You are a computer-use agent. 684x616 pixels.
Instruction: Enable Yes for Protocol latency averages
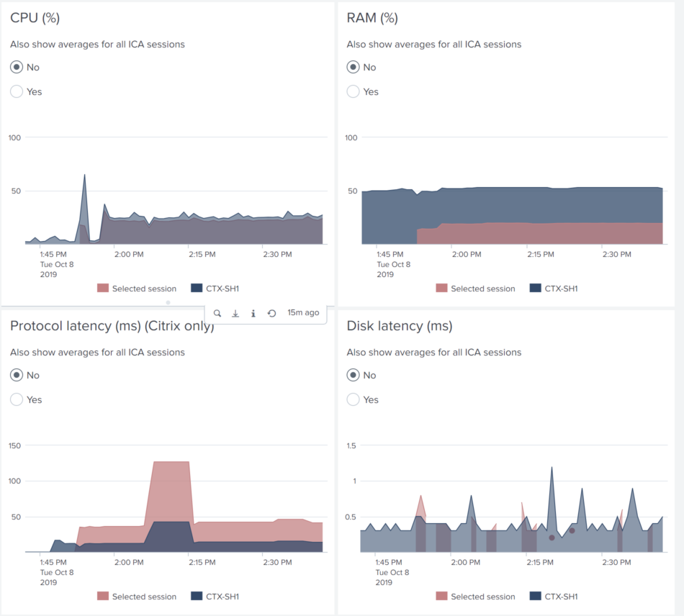pyautogui.click(x=17, y=400)
